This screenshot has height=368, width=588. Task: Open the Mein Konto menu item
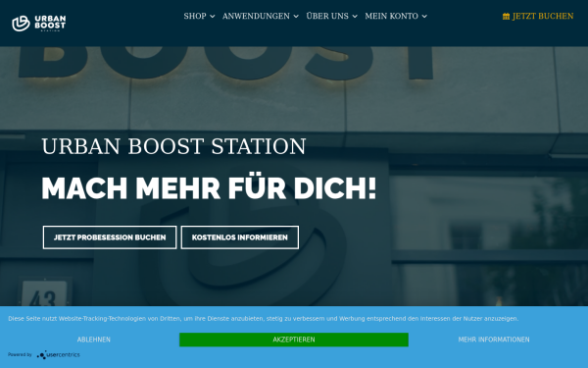(391, 16)
